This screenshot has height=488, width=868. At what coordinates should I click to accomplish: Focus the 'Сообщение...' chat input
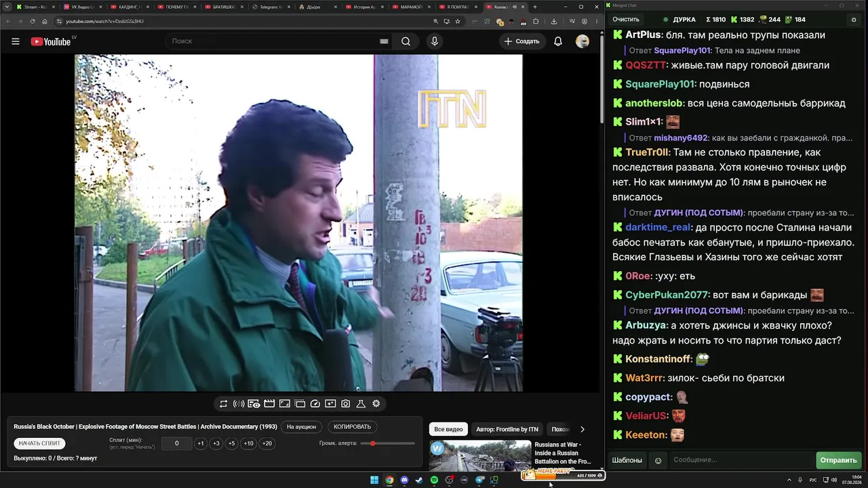point(741,460)
